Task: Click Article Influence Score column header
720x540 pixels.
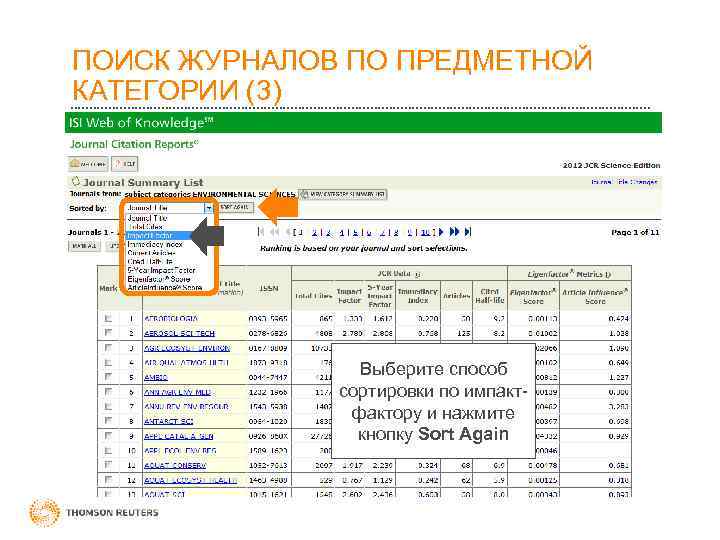Action: point(595,297)
